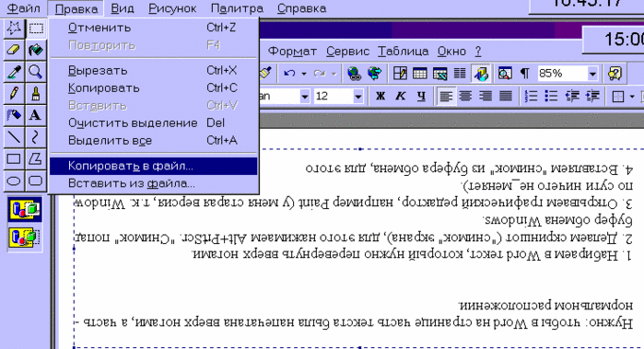Select the Airbrush spray tool
The height and width of the screenshot is (349, 644).
14,115
